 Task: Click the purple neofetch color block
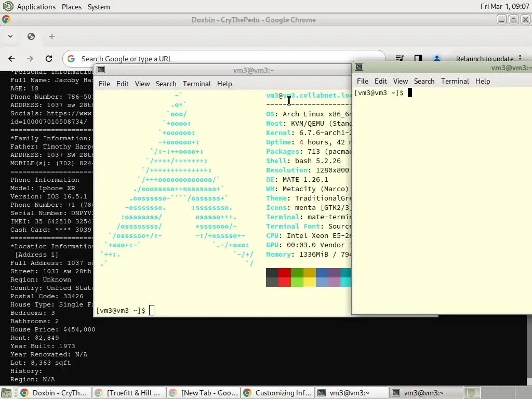pyautogui.click(x=335, y=277)
